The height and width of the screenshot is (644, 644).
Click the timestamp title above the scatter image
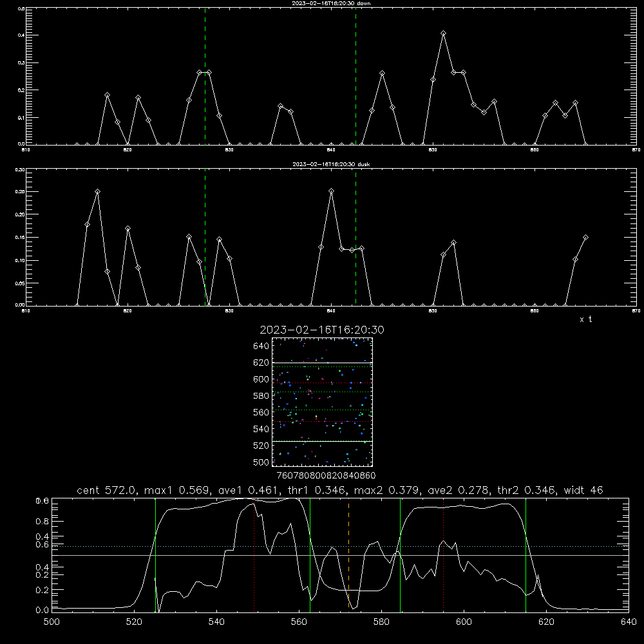click(x=322, y=330)
